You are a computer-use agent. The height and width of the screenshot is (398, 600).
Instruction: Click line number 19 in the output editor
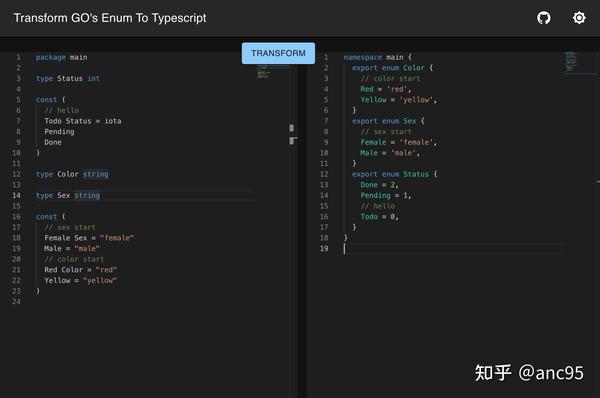pyautogui.click(x=324, y=249)
